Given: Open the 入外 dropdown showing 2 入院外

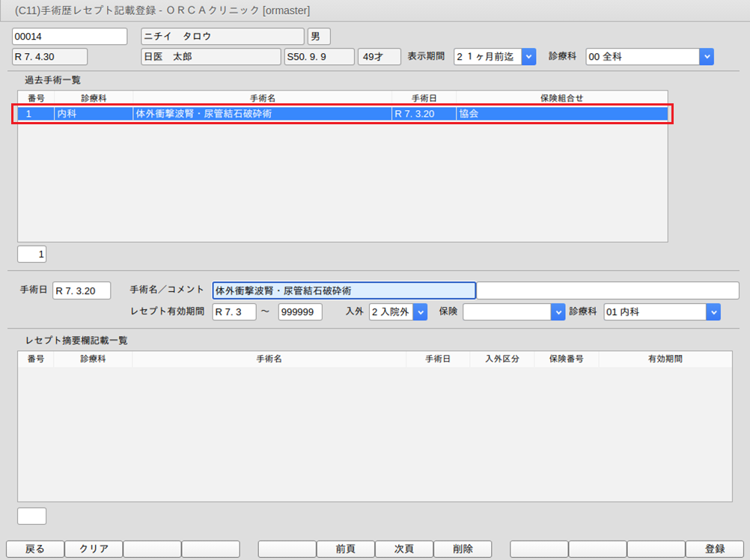Looking at the screenshot, I should (x=420, y=312).
